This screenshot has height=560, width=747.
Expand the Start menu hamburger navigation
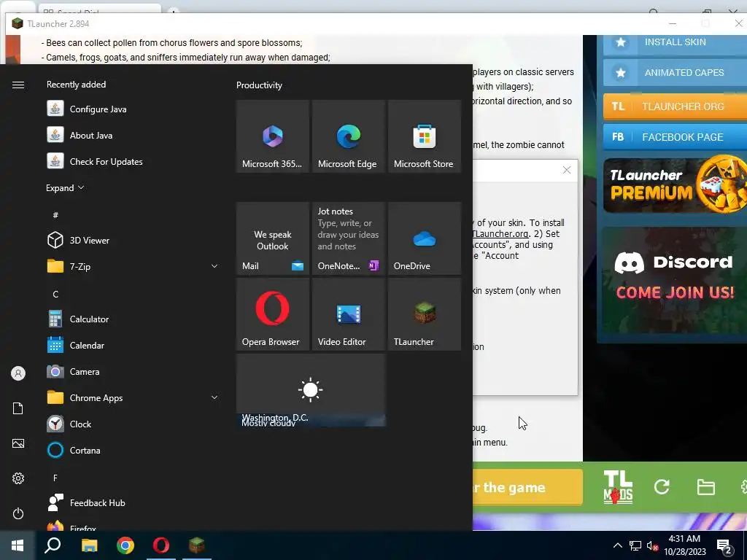pos(18,85)
